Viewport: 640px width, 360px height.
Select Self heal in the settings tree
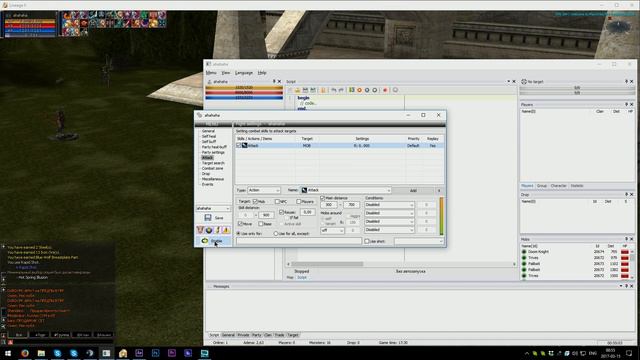coord(209,136)
